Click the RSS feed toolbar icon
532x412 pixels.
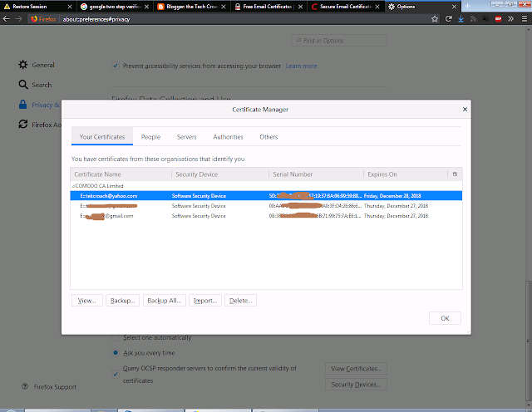pos(473,19)
